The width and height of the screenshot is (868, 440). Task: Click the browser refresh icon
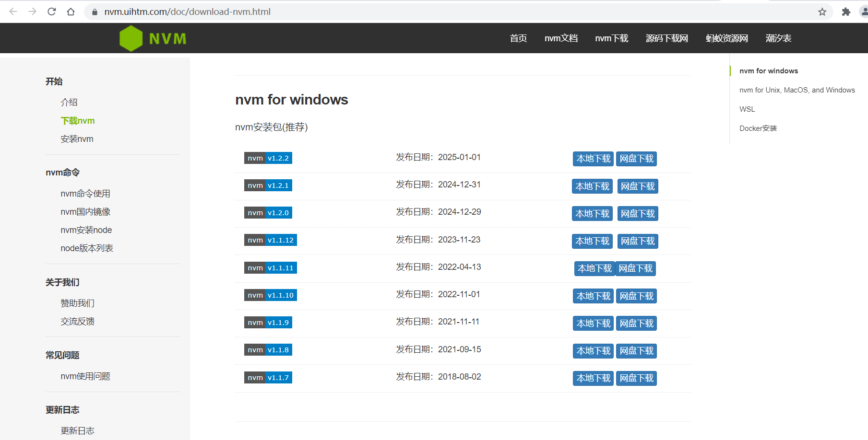pos(51,12)
